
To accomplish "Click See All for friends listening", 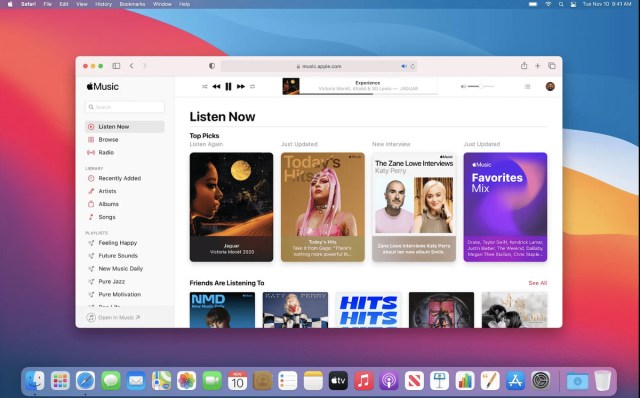I will (538, 283).
